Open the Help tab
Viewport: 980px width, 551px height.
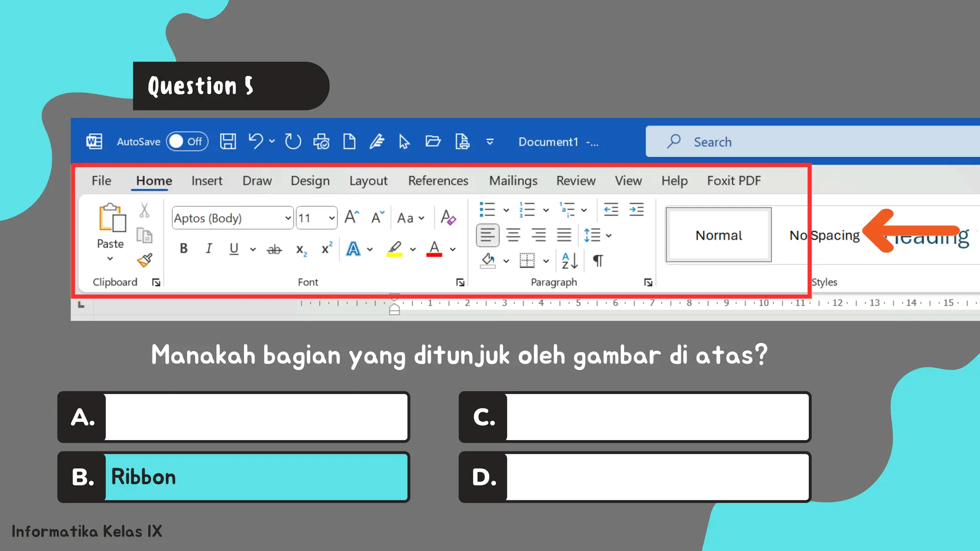(x=674, y=181)
